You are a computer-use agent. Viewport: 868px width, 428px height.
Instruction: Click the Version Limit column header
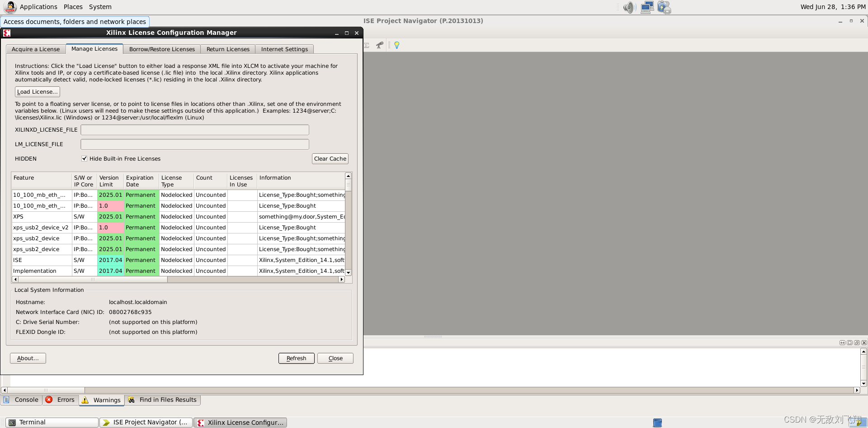coord(110,181)
